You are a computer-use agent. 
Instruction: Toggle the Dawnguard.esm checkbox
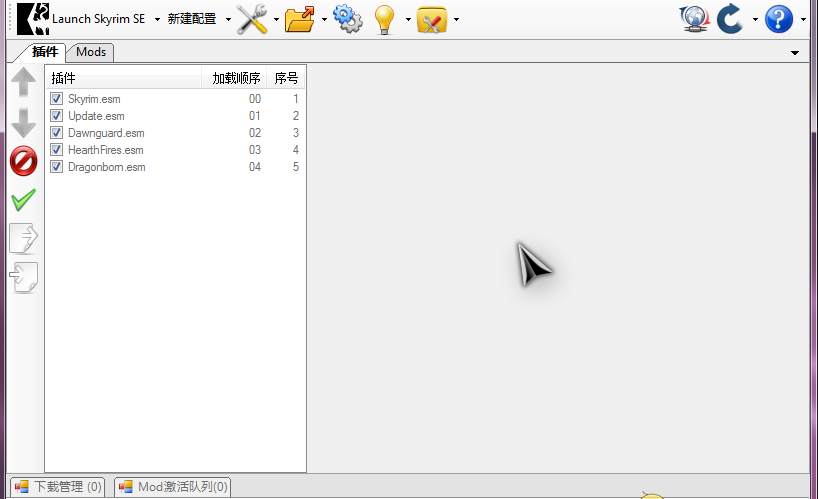pos(56,132)
